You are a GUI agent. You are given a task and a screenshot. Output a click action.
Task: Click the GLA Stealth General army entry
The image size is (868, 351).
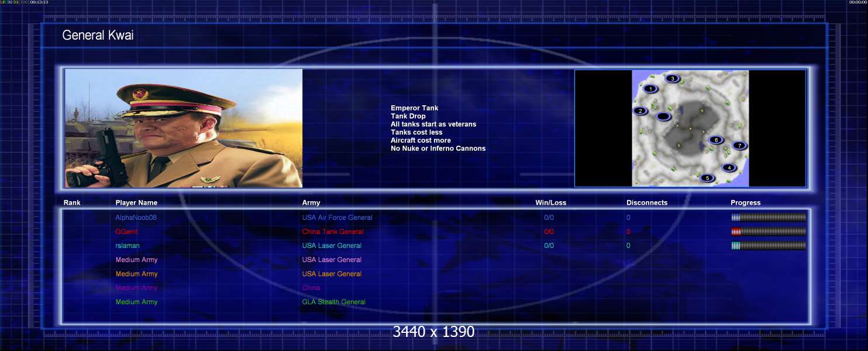(x=333, y=302)
